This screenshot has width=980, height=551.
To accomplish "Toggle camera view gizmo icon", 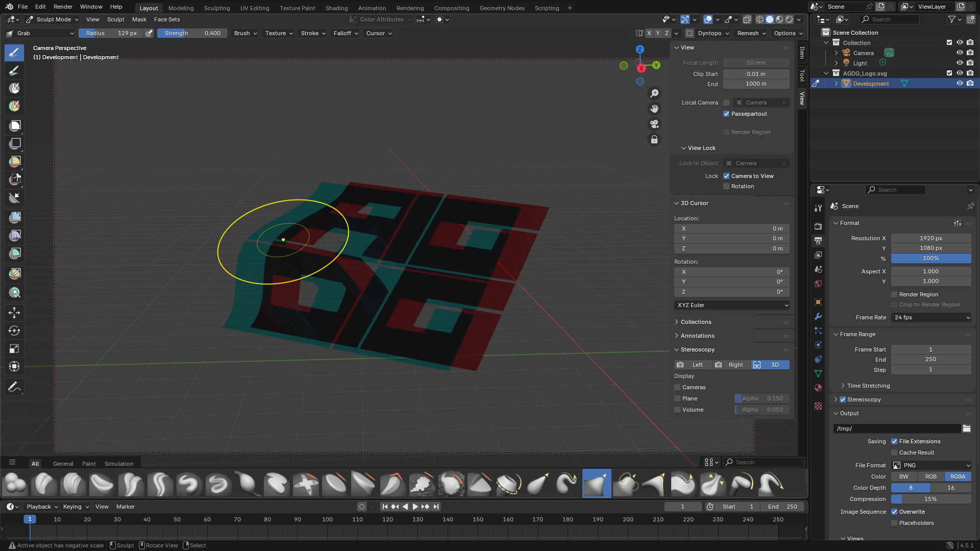I will click(654, 124).
